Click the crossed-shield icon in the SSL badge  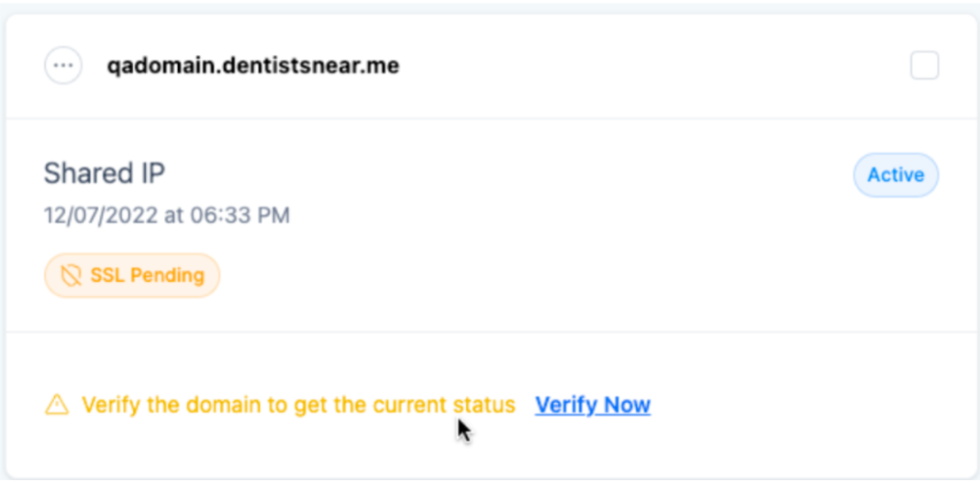click(70, 275)
